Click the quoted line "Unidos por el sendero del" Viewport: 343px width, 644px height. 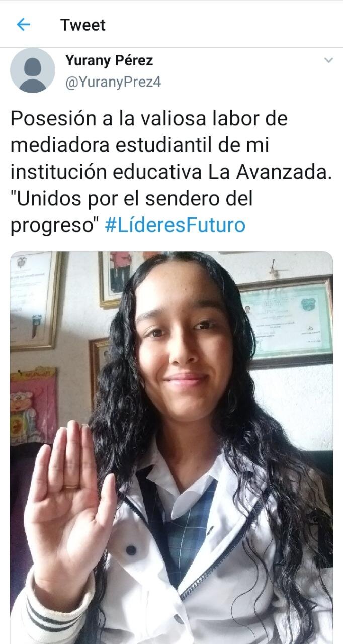(x=131, y=199)
